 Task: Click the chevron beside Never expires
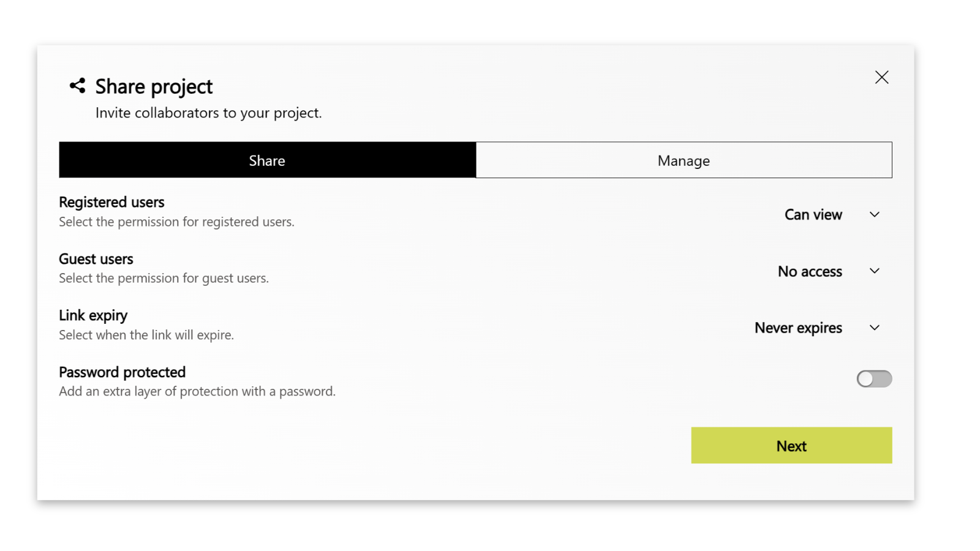[875, 328]
